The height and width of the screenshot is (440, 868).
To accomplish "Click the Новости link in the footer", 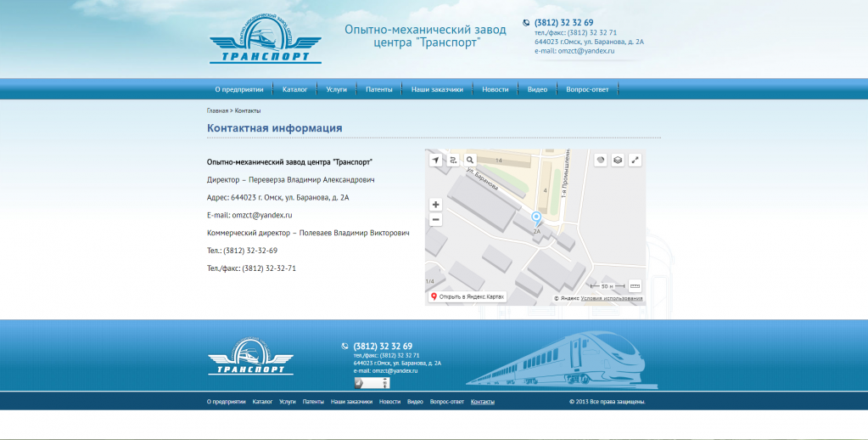I will click(x=389, y=402).
